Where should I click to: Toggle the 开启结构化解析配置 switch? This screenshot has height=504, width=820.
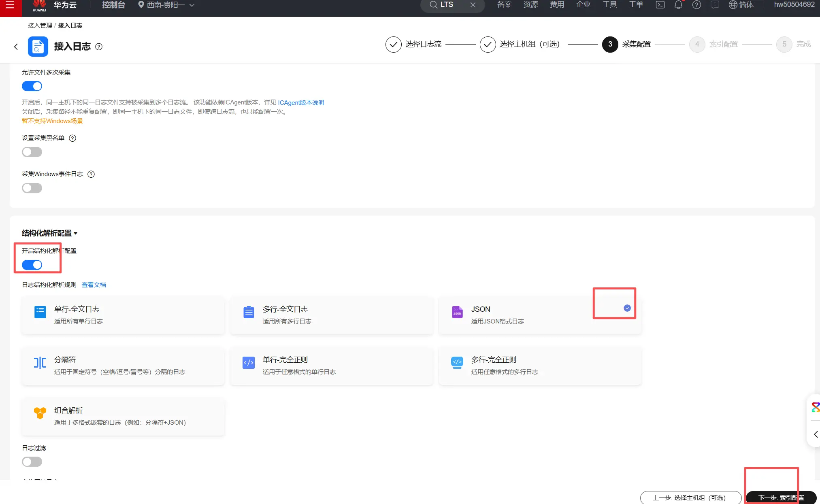click(x=32, y=265)
